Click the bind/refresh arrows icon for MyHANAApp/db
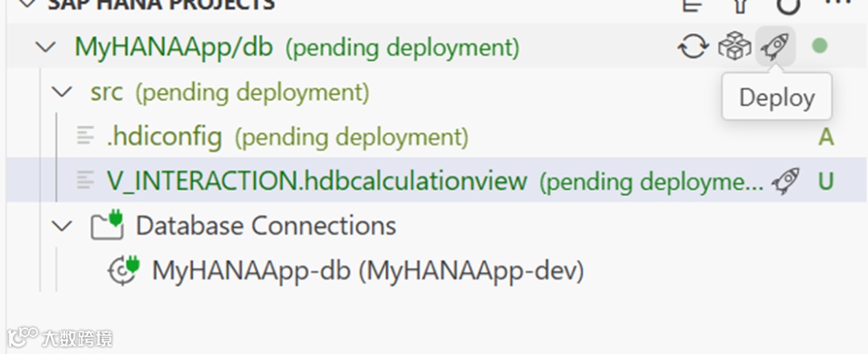Screen dimensions: 868x354 (x=693, y=47)
